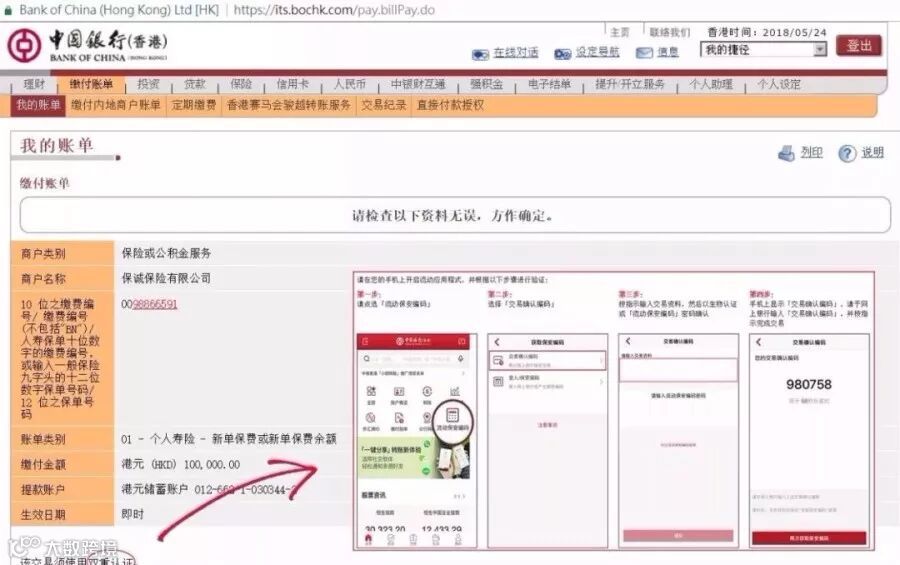Open the 电子结单 tab
Screen dimensions: 900x565
549,84
